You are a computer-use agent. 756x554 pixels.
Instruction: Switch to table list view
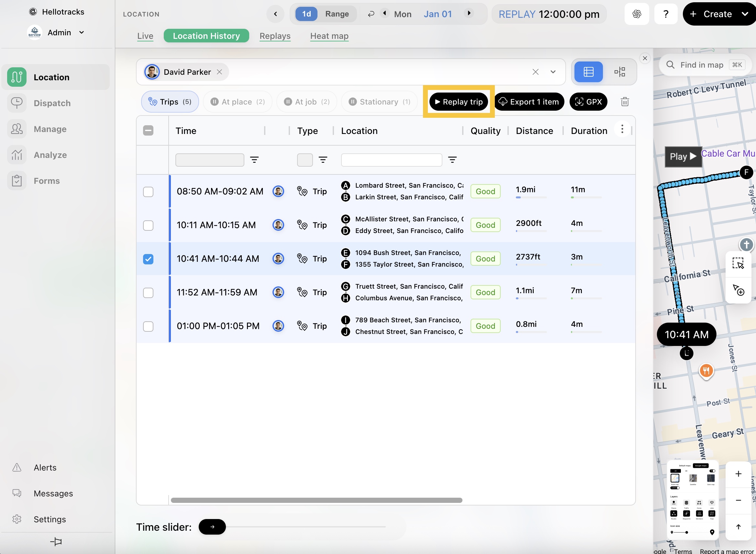(588, 72)
